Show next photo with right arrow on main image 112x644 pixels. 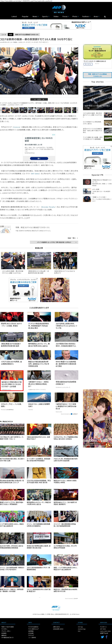(x=76, y=72)
